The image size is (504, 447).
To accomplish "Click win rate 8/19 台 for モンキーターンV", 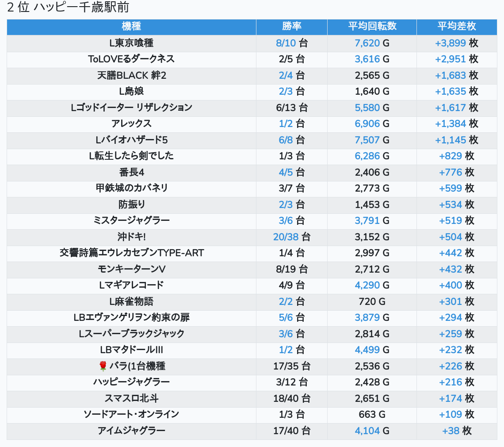I will (291, 269).
